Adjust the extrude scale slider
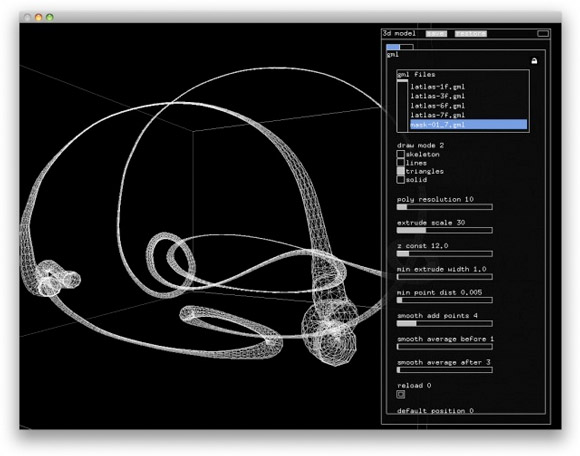 (445, 230)
